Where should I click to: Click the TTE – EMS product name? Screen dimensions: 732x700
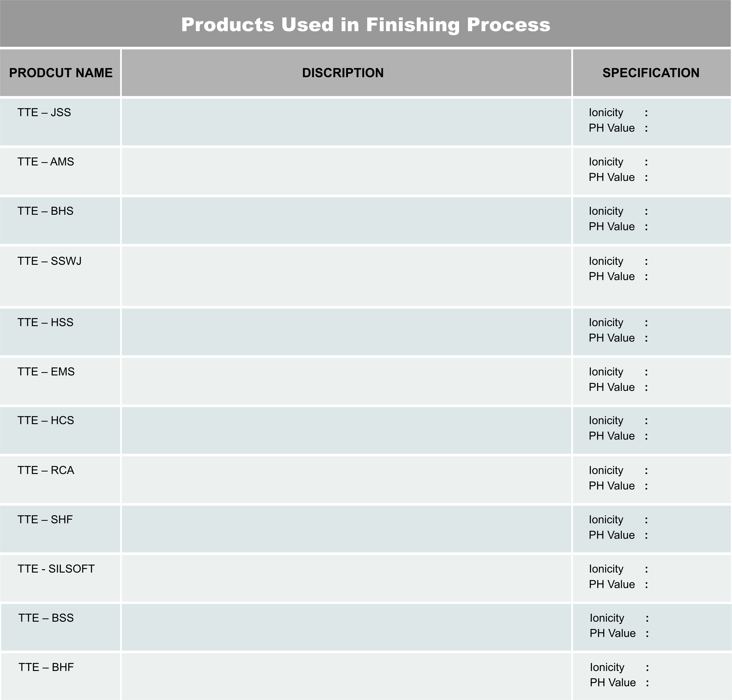(x=46, y=372)
